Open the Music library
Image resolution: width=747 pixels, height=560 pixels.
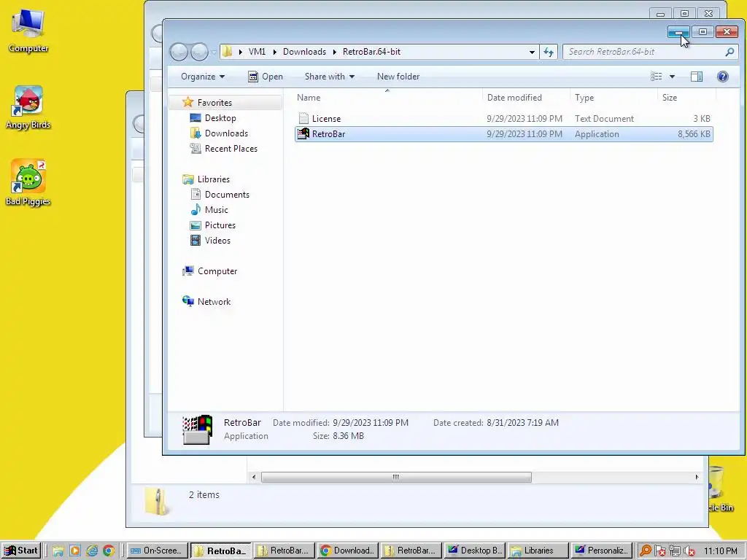click(x=216, y=209)
